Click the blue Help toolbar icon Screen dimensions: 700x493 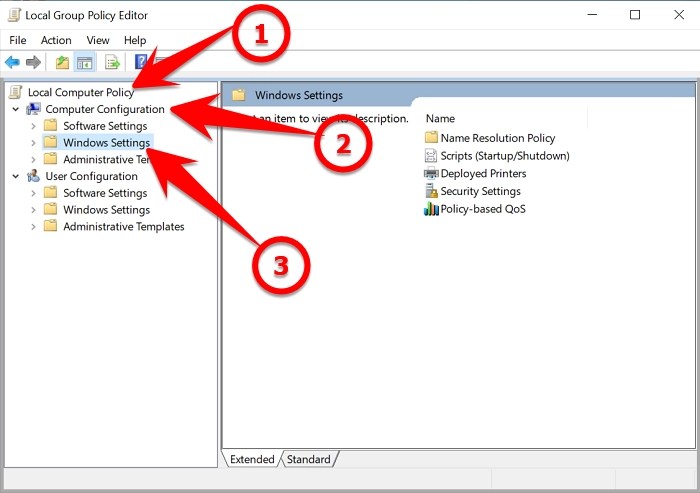pos(141,62)
